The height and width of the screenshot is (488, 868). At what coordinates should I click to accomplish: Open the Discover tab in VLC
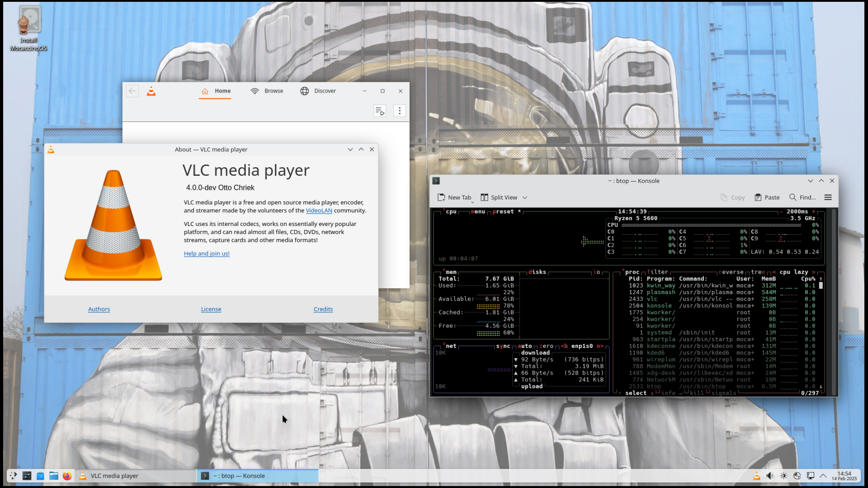coord(318,91)
